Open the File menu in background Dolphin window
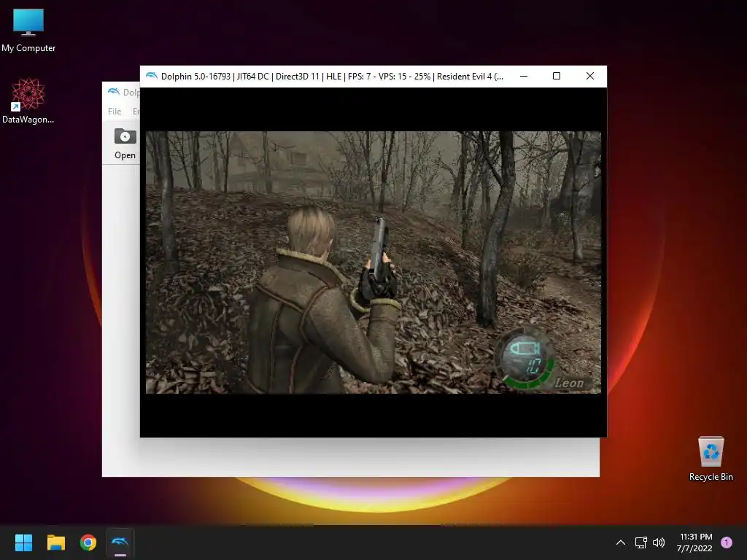The width and height of the screenshot is (747, 560). (x=115, y=112)
